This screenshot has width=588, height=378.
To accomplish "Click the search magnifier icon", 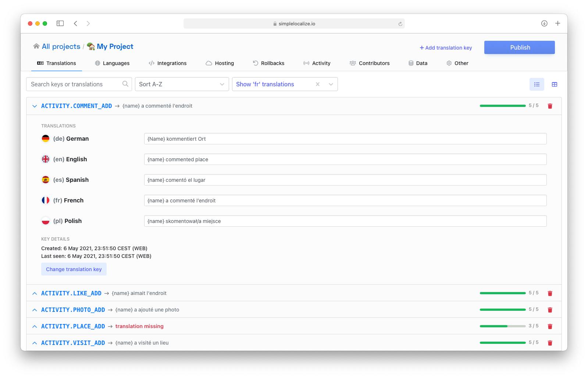I will coord(125,84).
